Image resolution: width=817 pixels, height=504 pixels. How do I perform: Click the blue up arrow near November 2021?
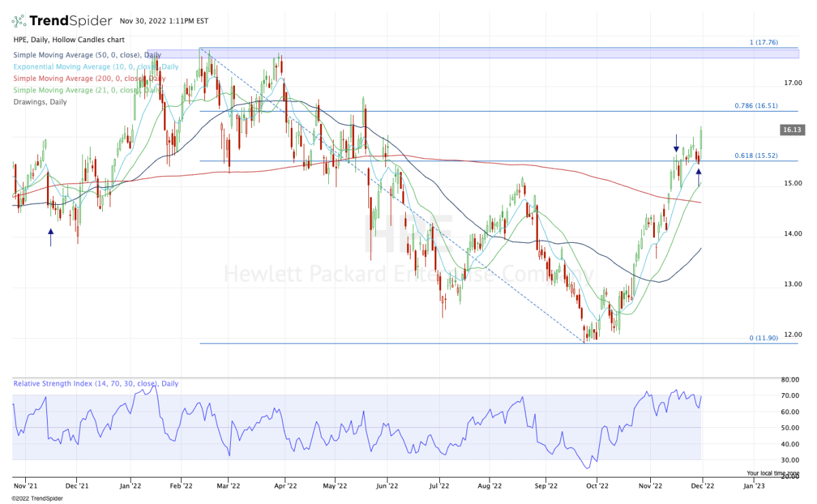point(50,236)
